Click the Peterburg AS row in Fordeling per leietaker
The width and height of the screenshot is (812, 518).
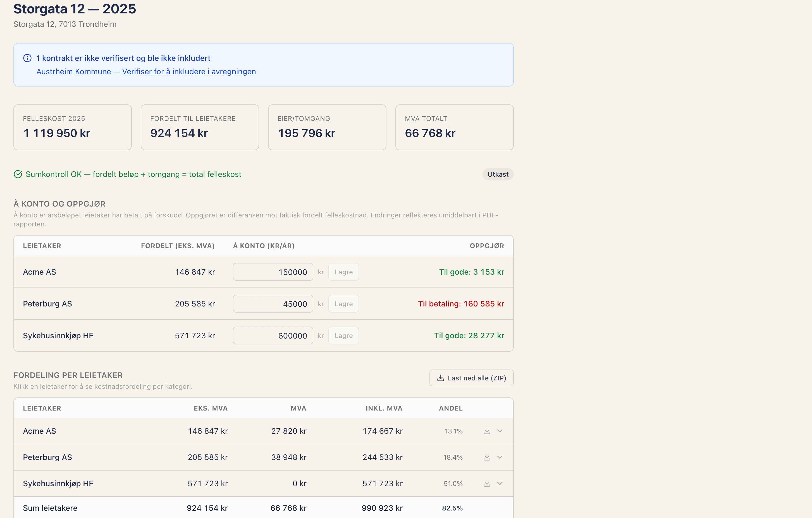(263, 457)
